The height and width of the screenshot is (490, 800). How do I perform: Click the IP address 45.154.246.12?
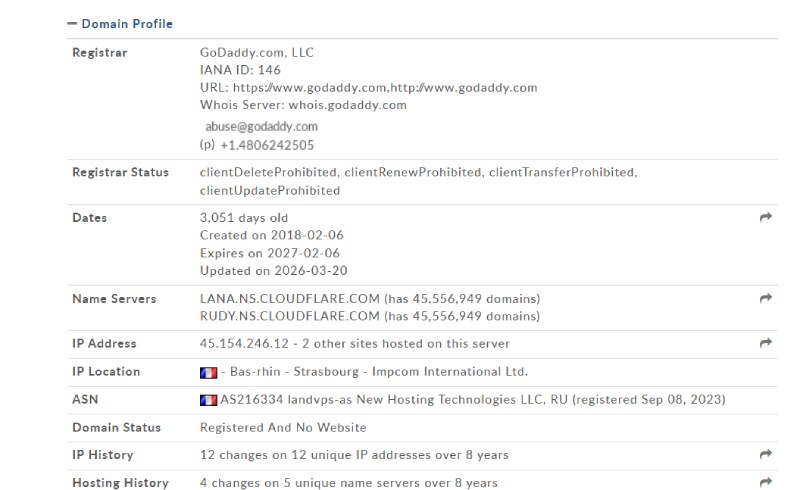click(244, 344)
